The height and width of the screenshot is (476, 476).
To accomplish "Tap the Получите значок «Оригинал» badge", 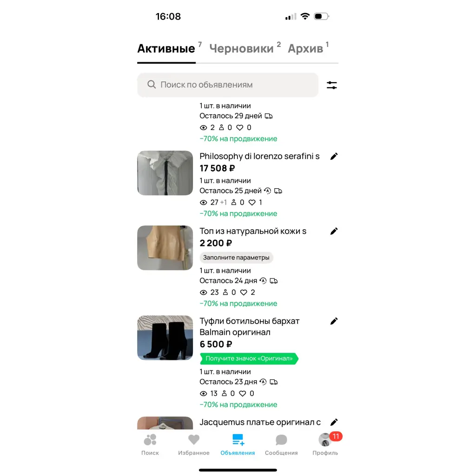I will (249, 358).
